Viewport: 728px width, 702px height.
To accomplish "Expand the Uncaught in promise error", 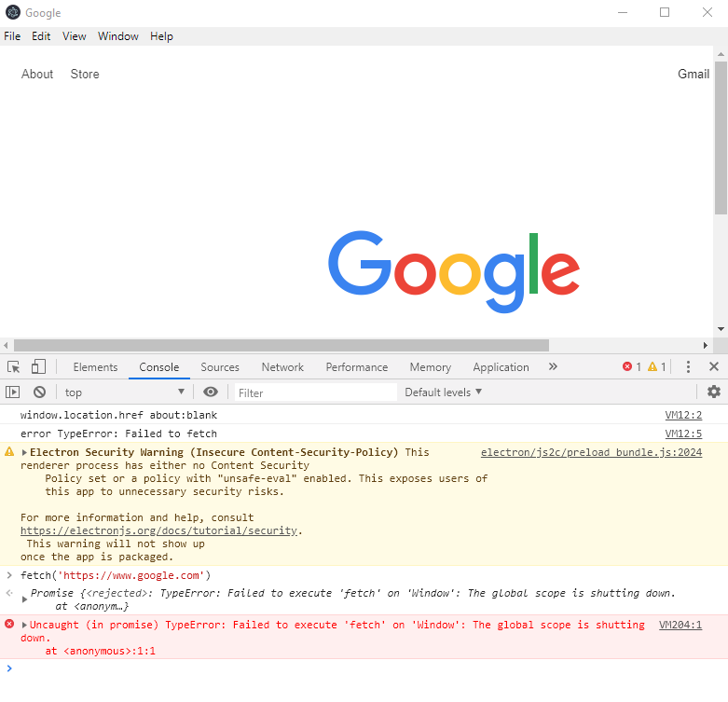I will (x=24, y=625).
